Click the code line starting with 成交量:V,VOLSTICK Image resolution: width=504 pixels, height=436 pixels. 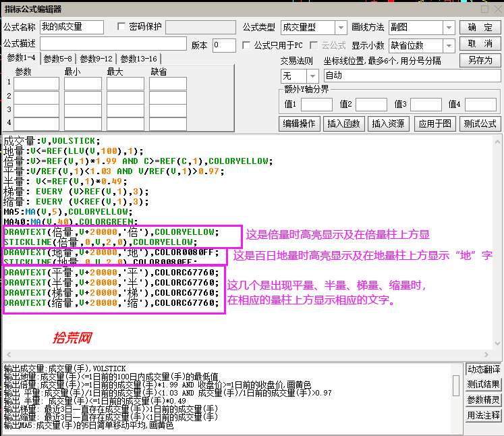pyautogui.click(x=52, y=141)
